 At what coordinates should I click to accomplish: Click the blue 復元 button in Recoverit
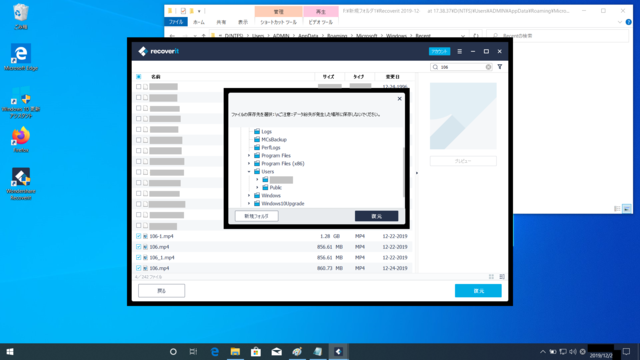(478, 291)
